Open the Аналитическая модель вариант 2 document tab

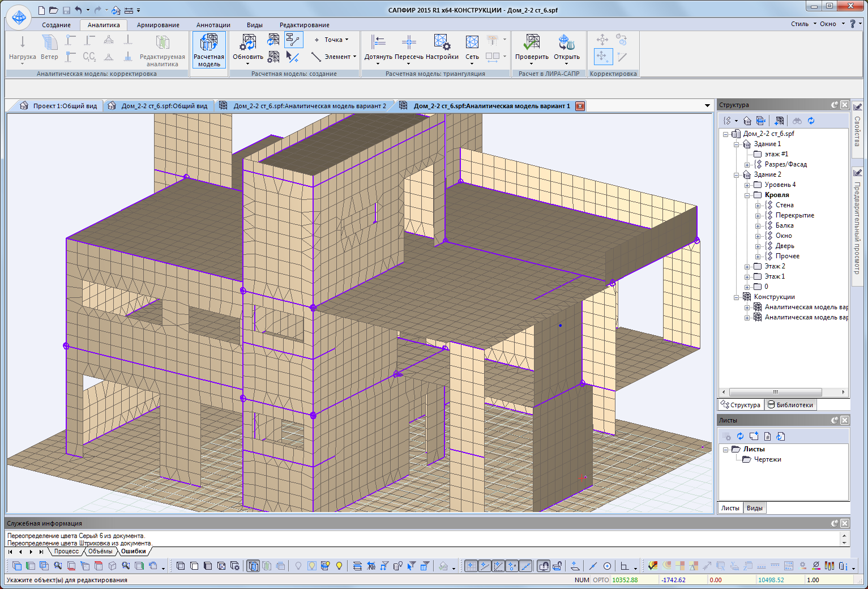pos(309,106)
